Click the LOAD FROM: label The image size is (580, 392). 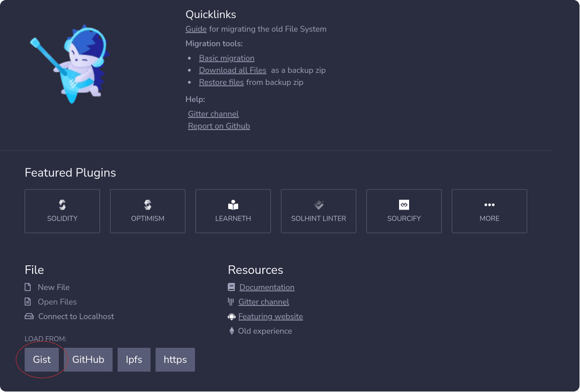pyautogui.click(x=46, y=339)
